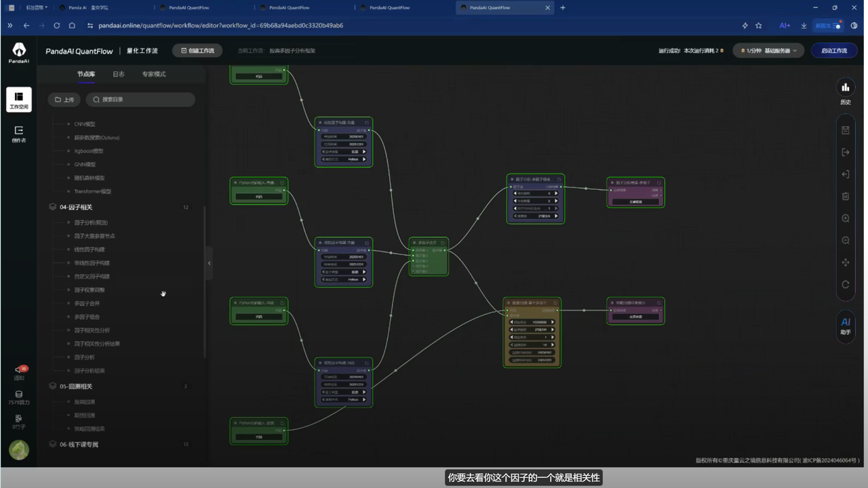Open the 工作空间 workspace sidebar icon
This screenshot has height=488, width=868.
[x=19, y=100]
